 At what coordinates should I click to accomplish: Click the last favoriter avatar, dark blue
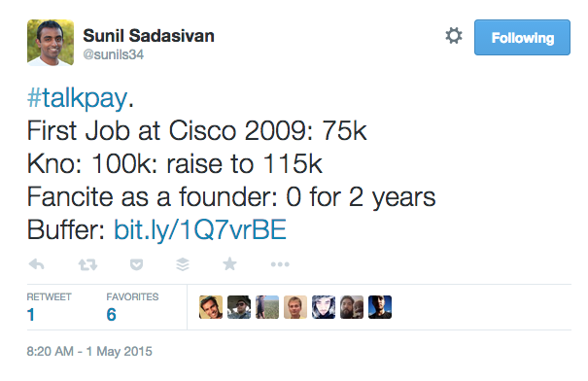[x=380, y=307]
